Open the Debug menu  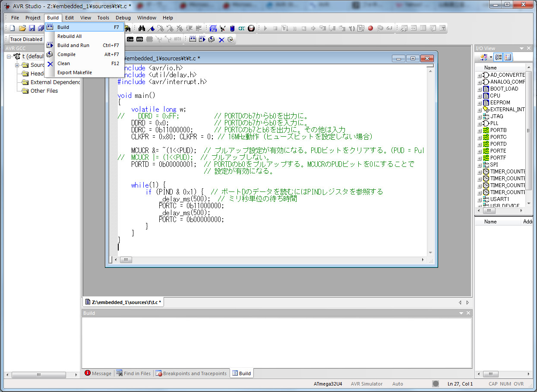pos(123,18)
